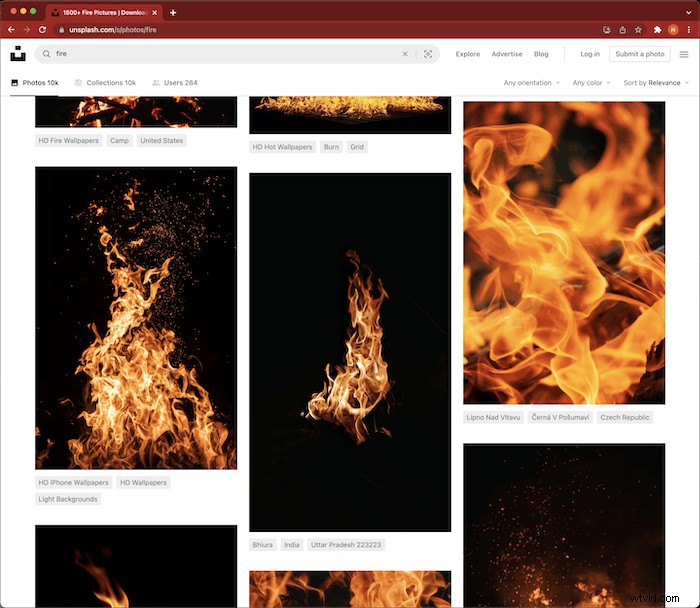Viewport: 700px width, 608px height.
Task: Click the HD Fire Wallpapers tag
Action: pos(69,141)
